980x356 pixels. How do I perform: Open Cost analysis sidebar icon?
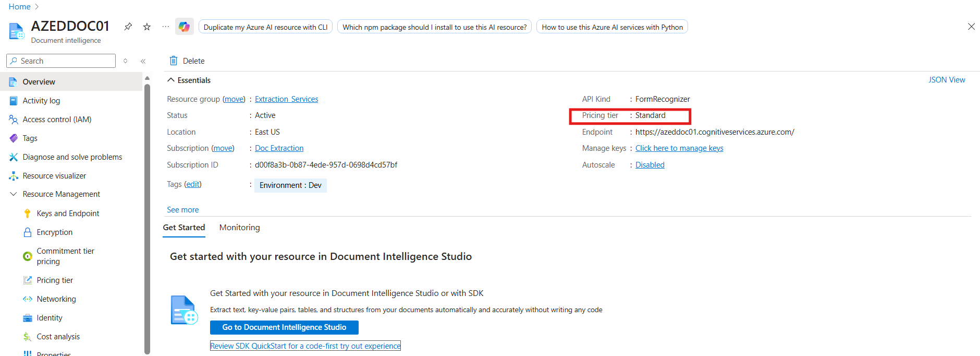point(27,337)
